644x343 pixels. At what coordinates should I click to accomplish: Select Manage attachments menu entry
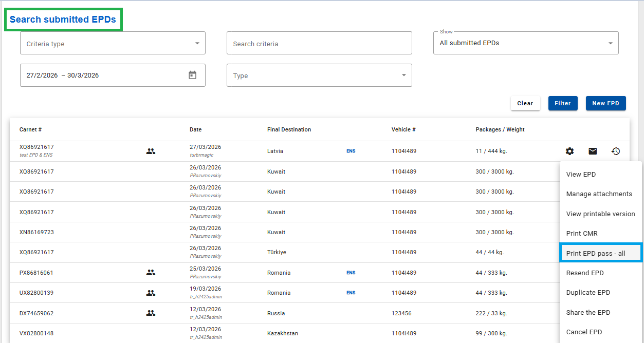pos(599,194)
